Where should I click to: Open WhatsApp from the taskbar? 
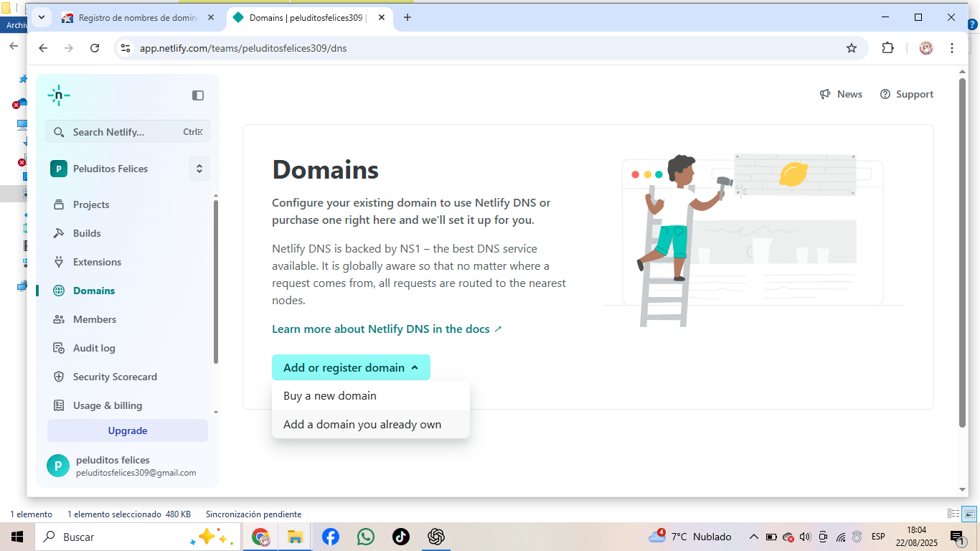[x=366, y=537]
